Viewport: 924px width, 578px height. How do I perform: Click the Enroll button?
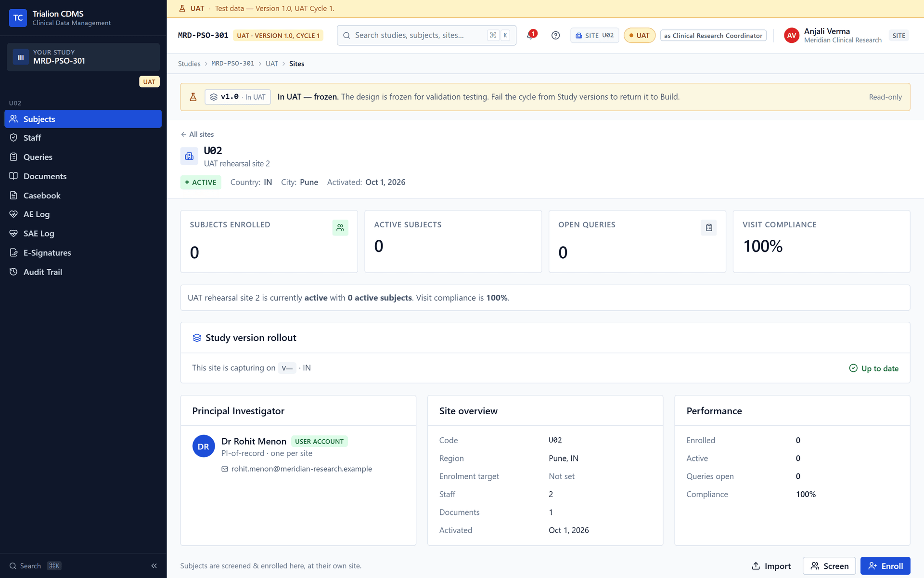885,566
